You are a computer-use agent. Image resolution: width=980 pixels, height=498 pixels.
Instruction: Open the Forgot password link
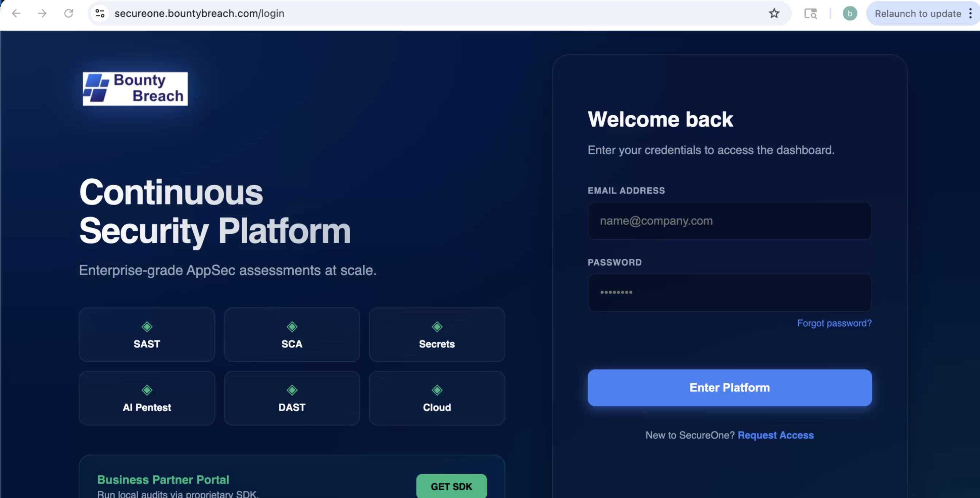pyautogui.click(x=834, y=323)
